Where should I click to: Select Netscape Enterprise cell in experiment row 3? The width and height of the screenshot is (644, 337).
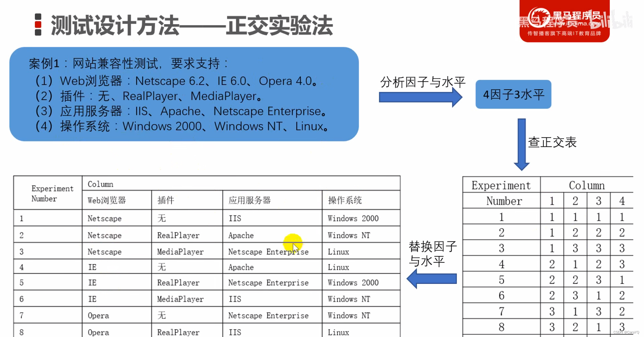tap(272, 251)
